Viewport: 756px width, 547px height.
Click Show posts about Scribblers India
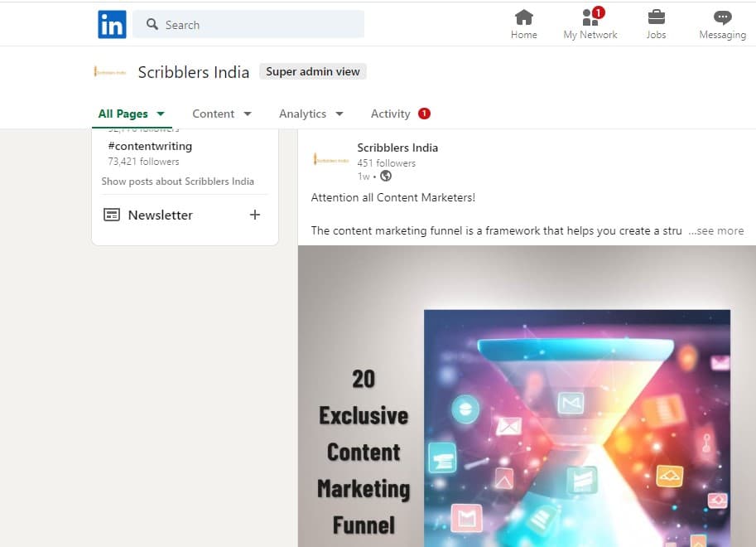(177, 182)
